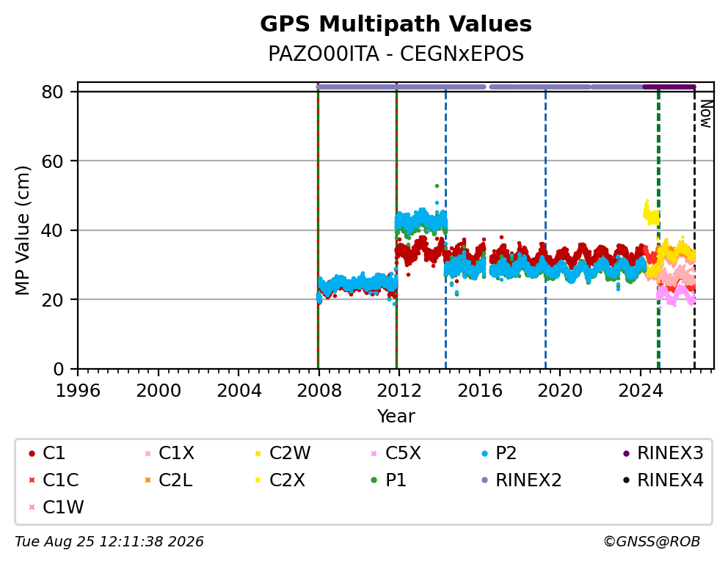Click the C1C legend entry
Screen dimensions: 728x564
point(54,480)
